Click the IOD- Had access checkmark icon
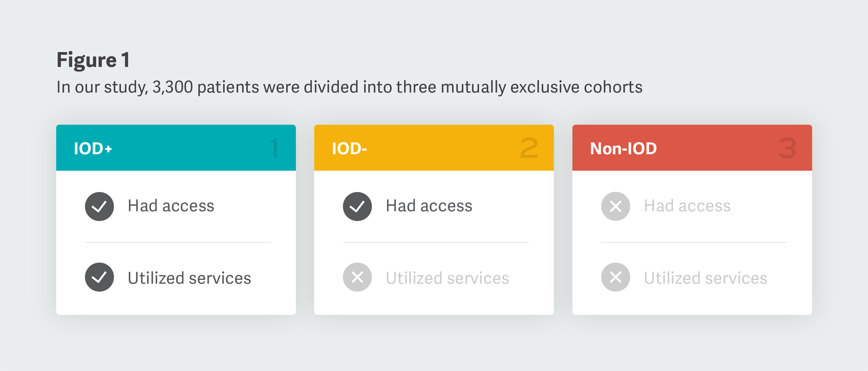Viewport: 868px width, 371px height. pos(357,206)
